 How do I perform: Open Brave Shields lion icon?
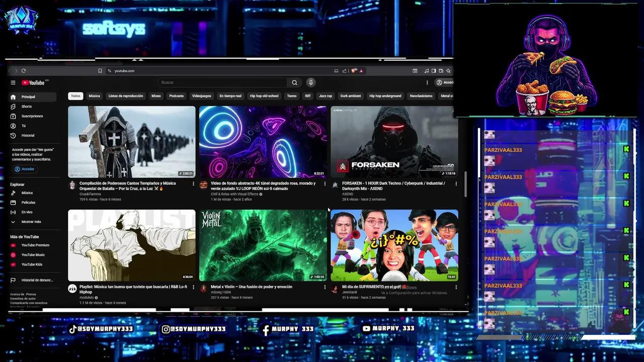point(354,71)
